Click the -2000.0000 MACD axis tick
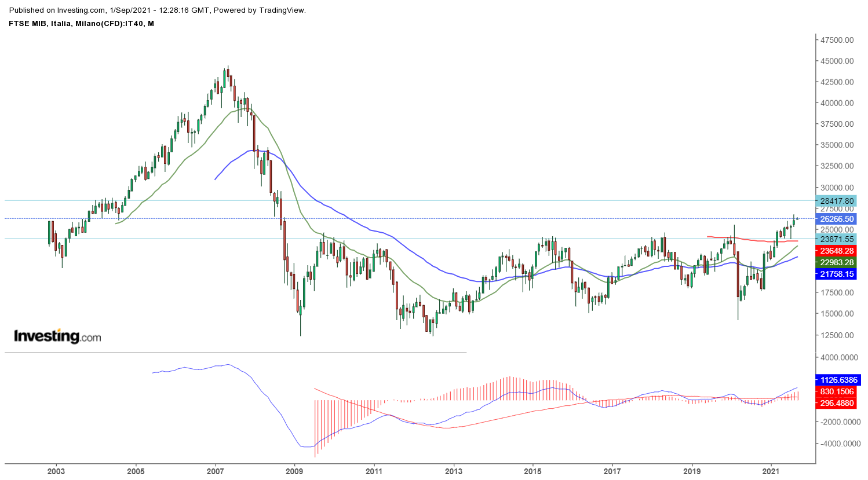The image size is (868, 480). tap(839, 422)
